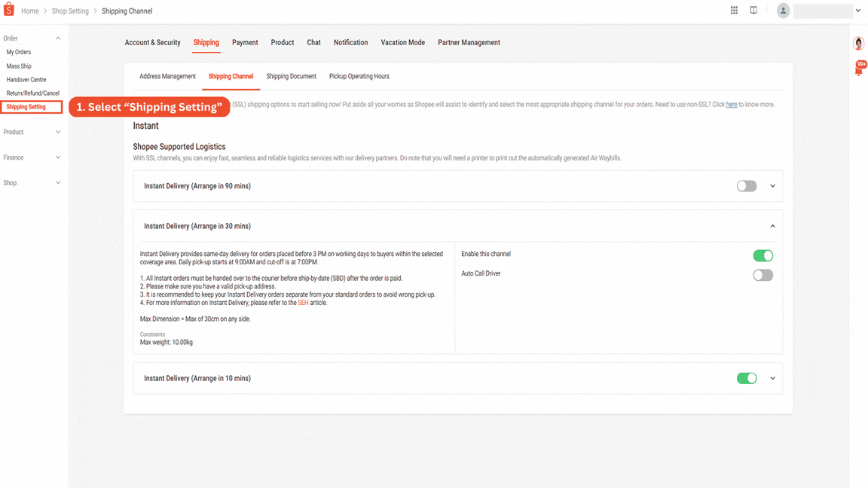Switch to the Chat tab
This screenshot has width=868, height=488.
(x=314, y=43)
